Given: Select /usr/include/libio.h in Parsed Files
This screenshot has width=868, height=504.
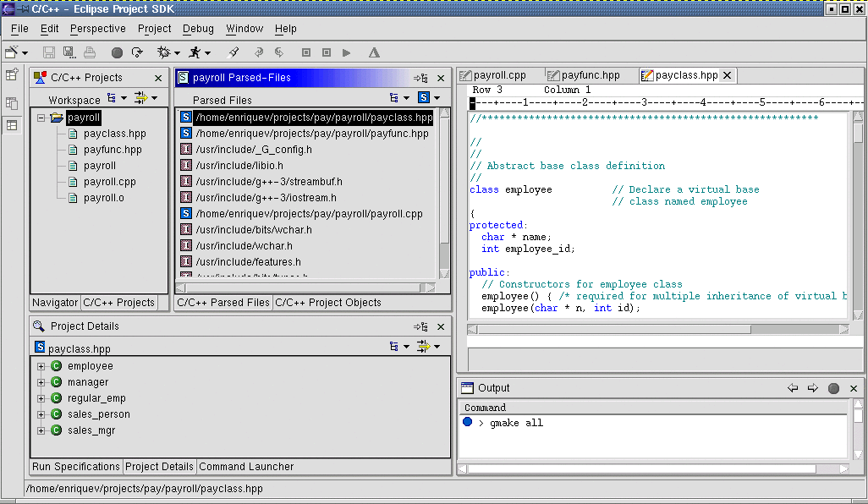Looking at the screenshot, I should 239,166.
